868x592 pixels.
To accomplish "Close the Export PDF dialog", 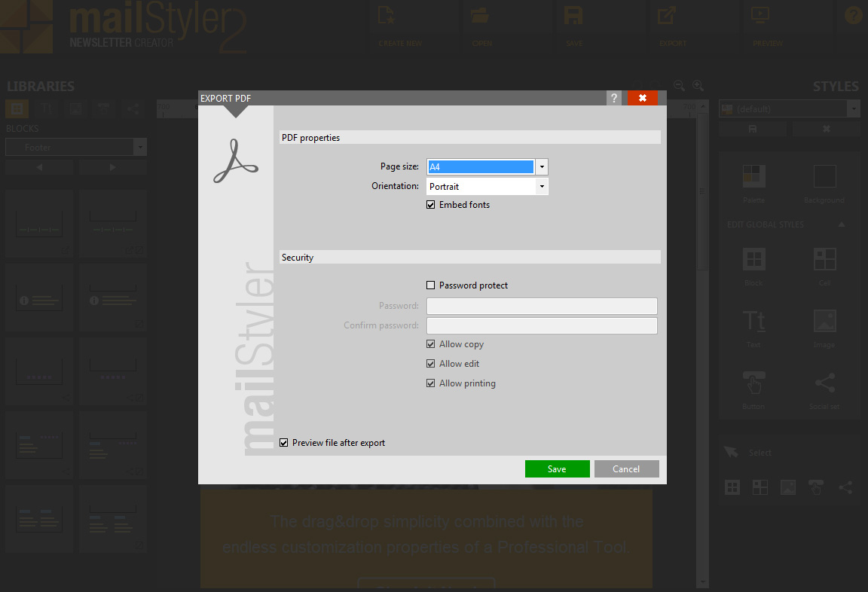I will click(642, 98).
